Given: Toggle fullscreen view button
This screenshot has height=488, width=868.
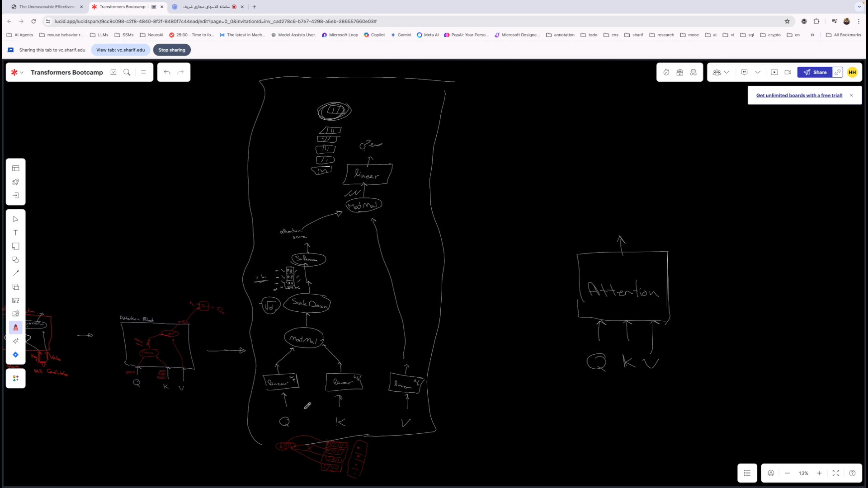Looking at the screenshot, I should 836,473.
